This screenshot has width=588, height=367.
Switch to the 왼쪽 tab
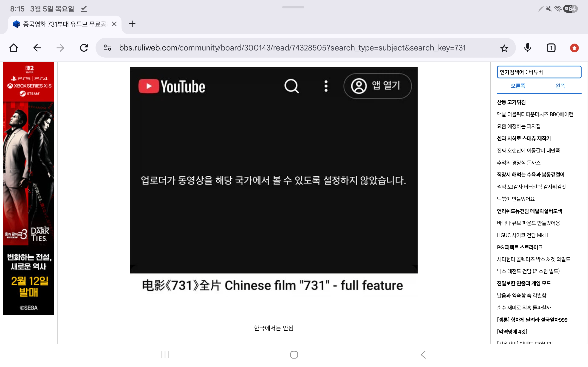(560, 86)
